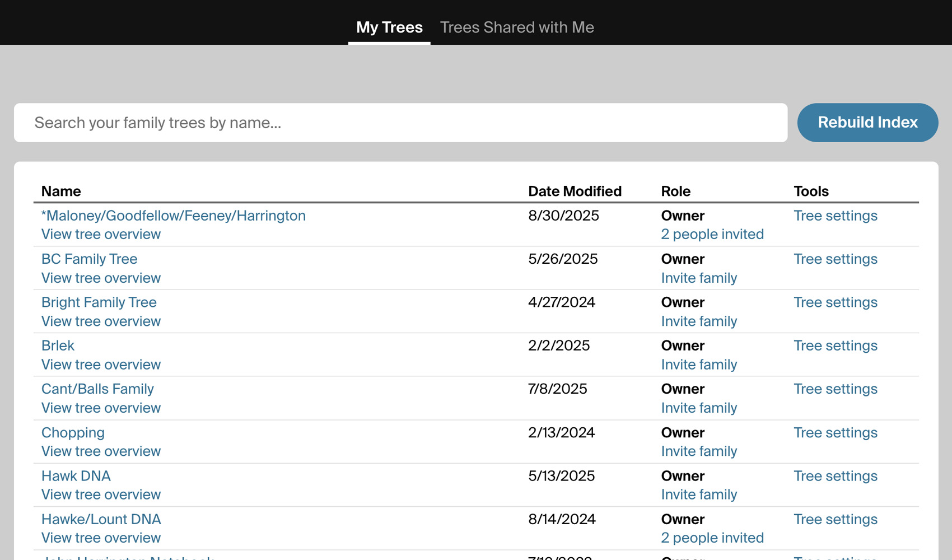Image resolution: width=952 pixels, height=560 pixels.
Task: Click Invite family for Bright Family Tree
Action: pos(699,321)
